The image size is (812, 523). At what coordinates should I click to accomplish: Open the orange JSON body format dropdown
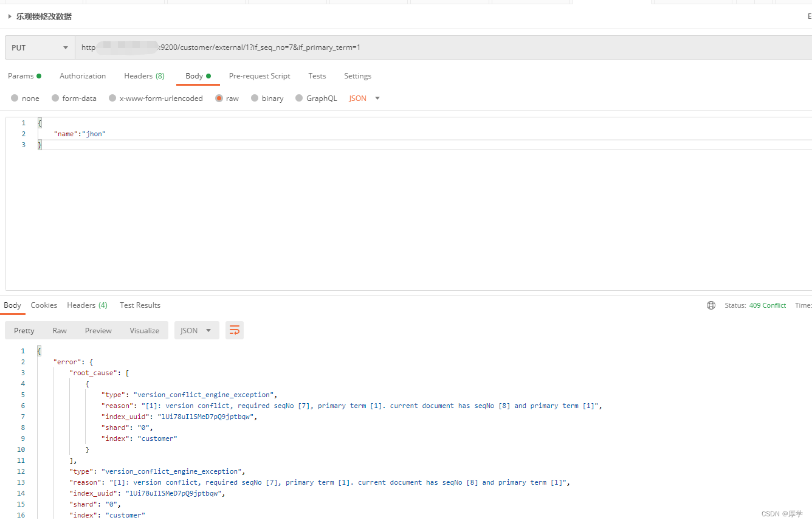365,99
